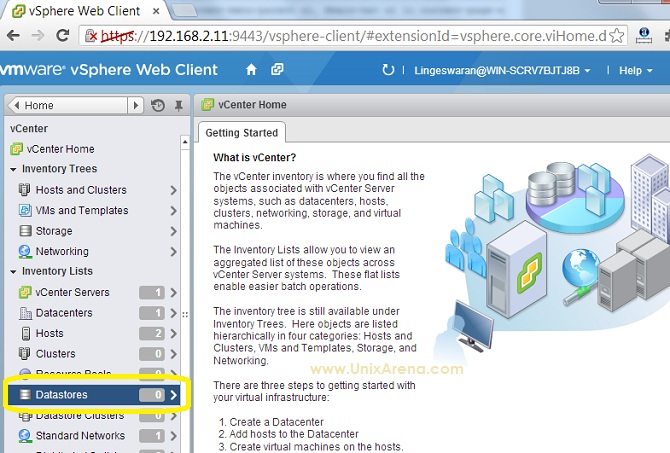Click the Datastores disk icon

25,394
